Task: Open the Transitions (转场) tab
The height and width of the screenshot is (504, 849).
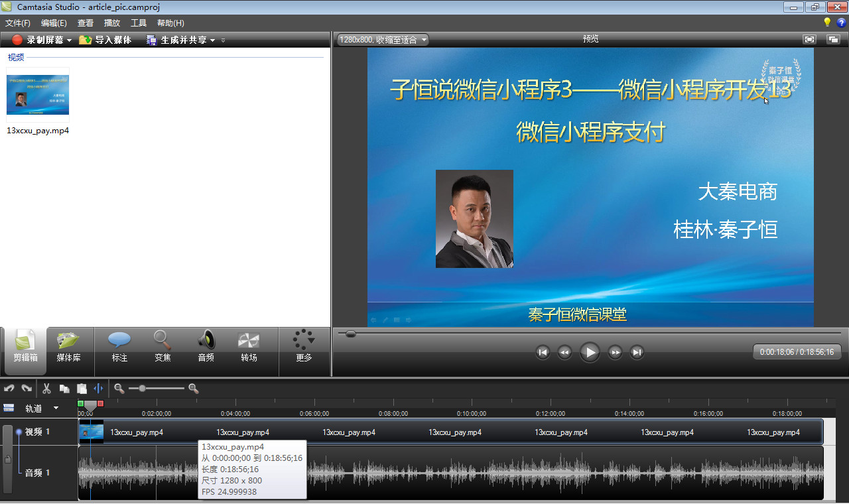Action: coord(249,346)
